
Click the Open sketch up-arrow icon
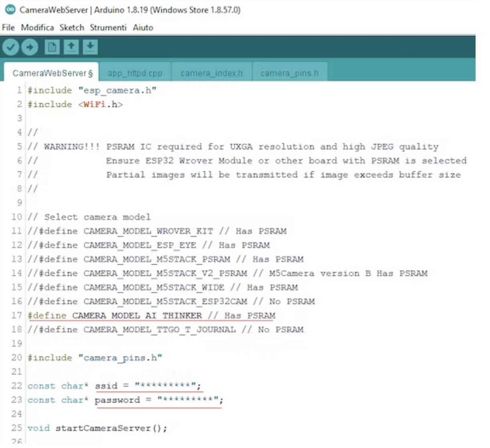click(x=71, y=47)
